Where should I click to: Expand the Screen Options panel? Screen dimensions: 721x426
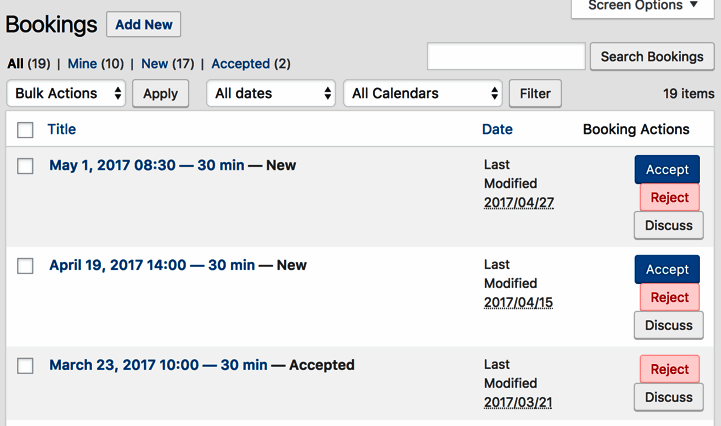[x=643, y=6]
